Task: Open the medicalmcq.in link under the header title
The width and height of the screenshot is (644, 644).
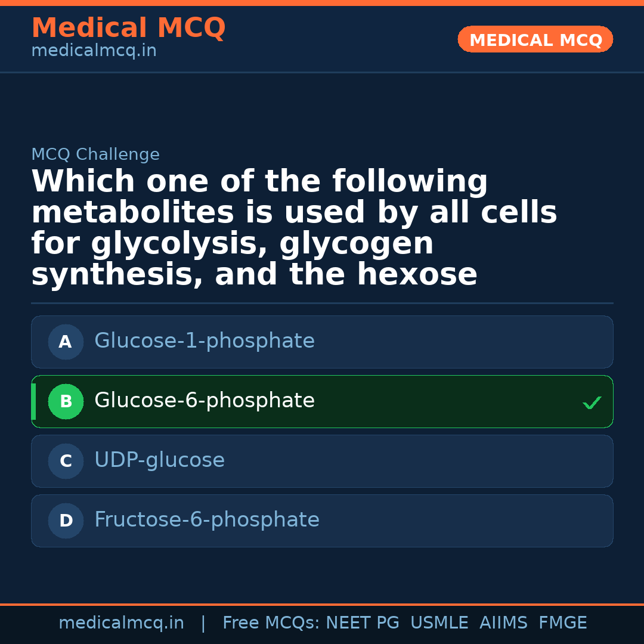Action: tap(94, 51)
